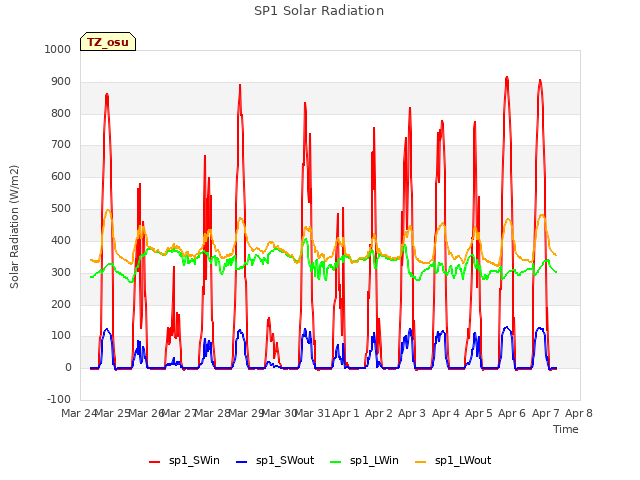Click the Apr 2 x-axis date label
This screenshot has height=480, width=640.
(x=379, y=413)
